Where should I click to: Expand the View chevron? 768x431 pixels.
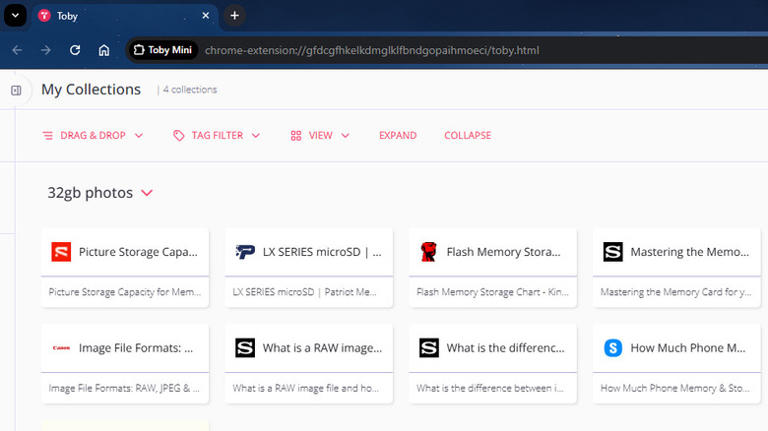tap(345, 135)
